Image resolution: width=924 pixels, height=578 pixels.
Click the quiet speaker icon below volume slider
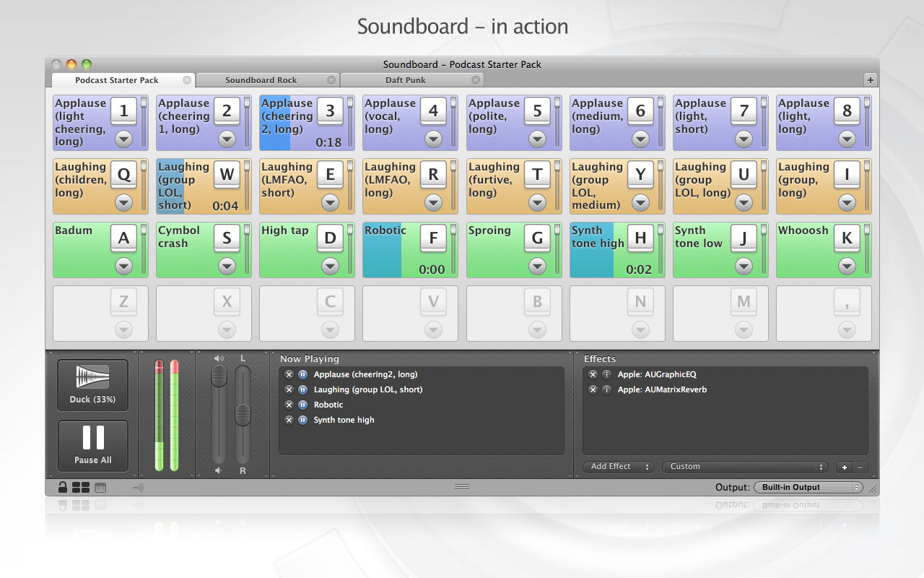219,470
